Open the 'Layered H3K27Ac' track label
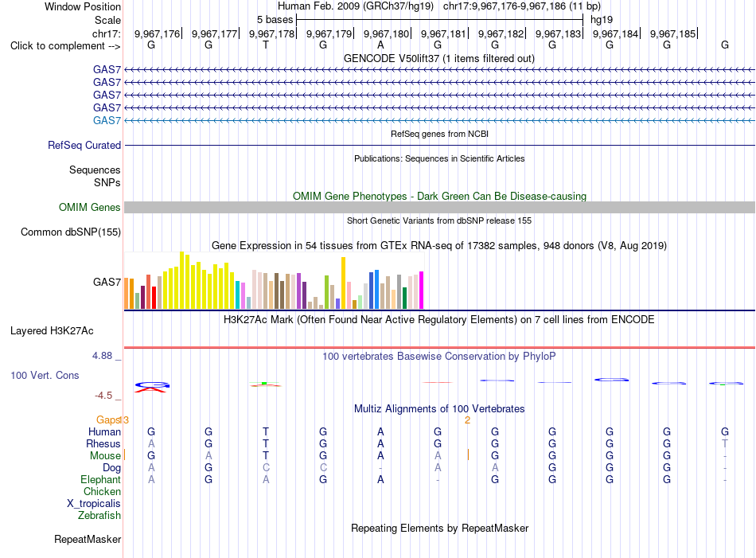 click(52, 331)
